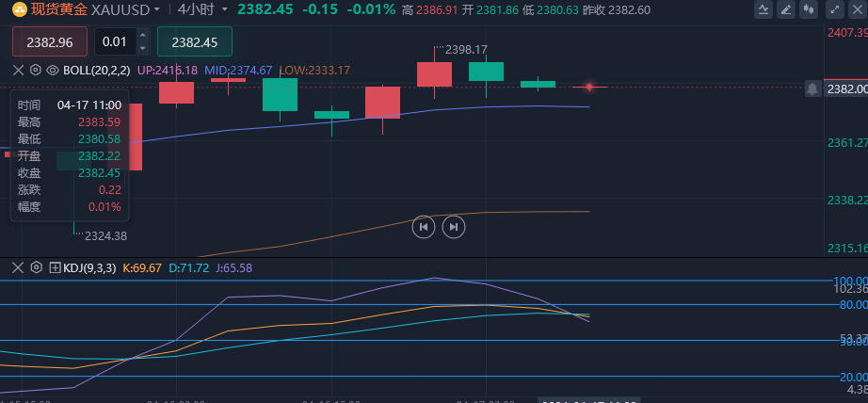Viewport: 868px width, 403px height.
Task: Change the candlestick chart type
Action: tap(807, 9)
